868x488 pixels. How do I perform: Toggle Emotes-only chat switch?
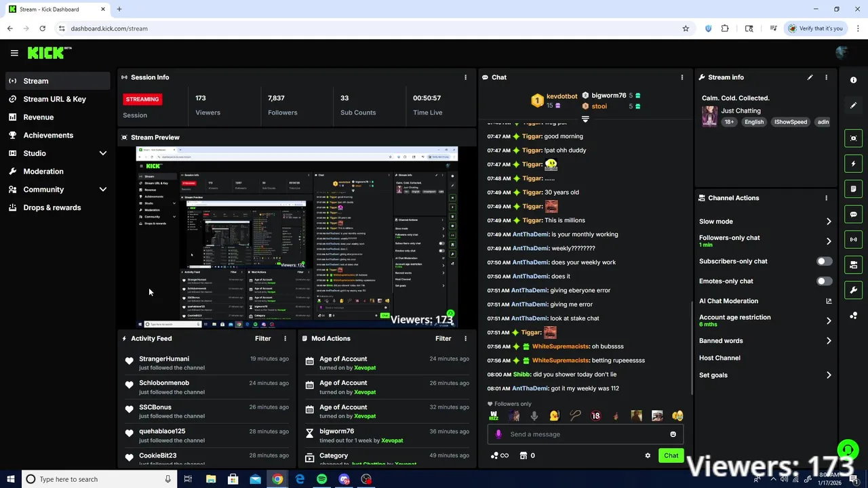[824, 281]
